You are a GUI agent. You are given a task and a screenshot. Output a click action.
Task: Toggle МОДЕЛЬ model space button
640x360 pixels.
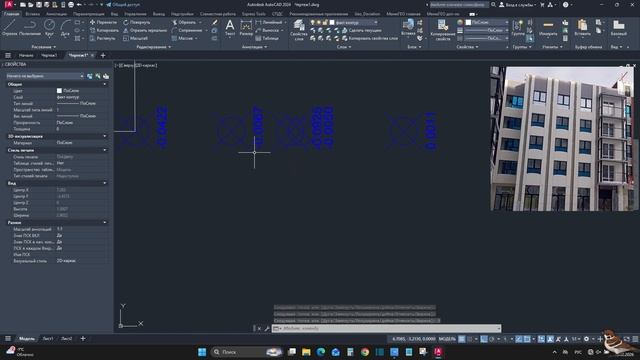tap(447, 339)
